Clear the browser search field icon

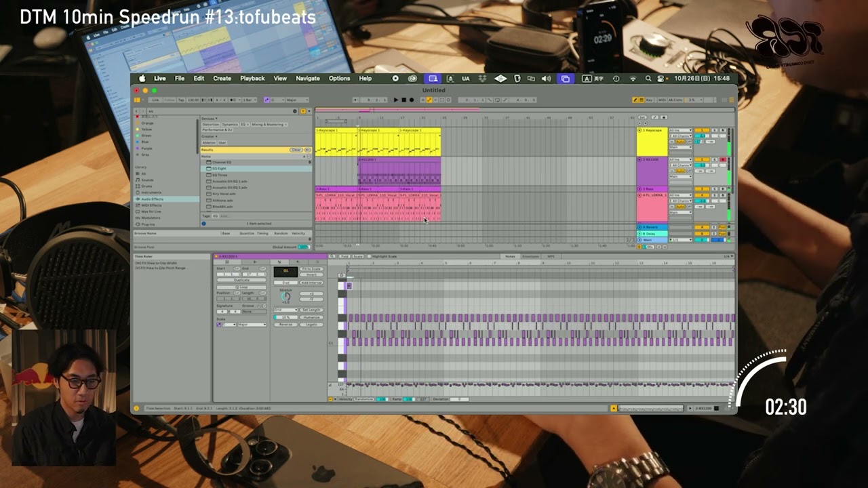(x=295, y=111)
